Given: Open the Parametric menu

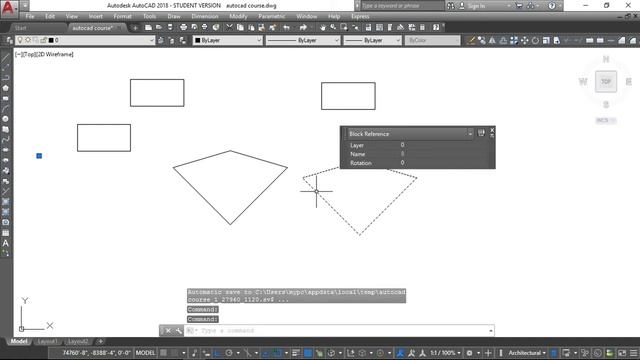Looking at the screenshot, I should (x=271, y=16).
